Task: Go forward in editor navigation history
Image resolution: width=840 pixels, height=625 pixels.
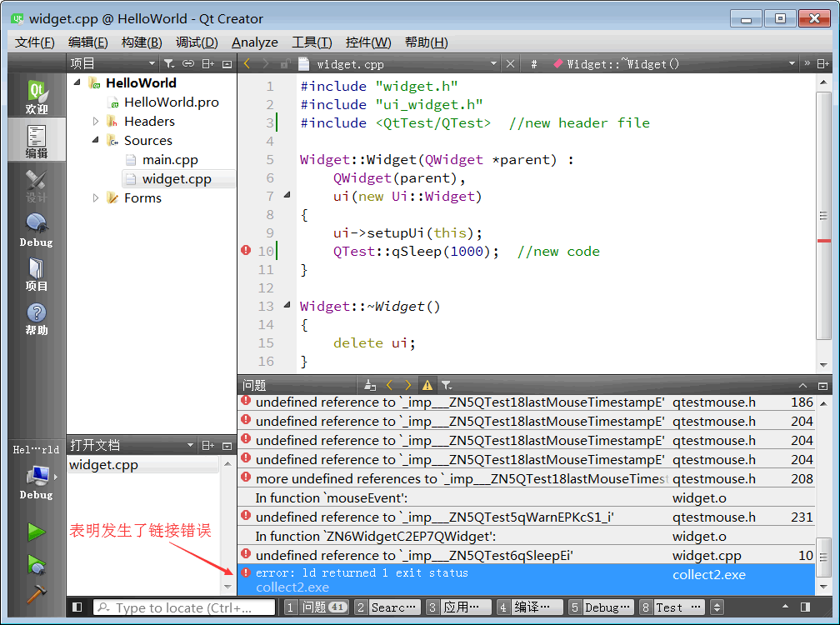Action: 265,63
